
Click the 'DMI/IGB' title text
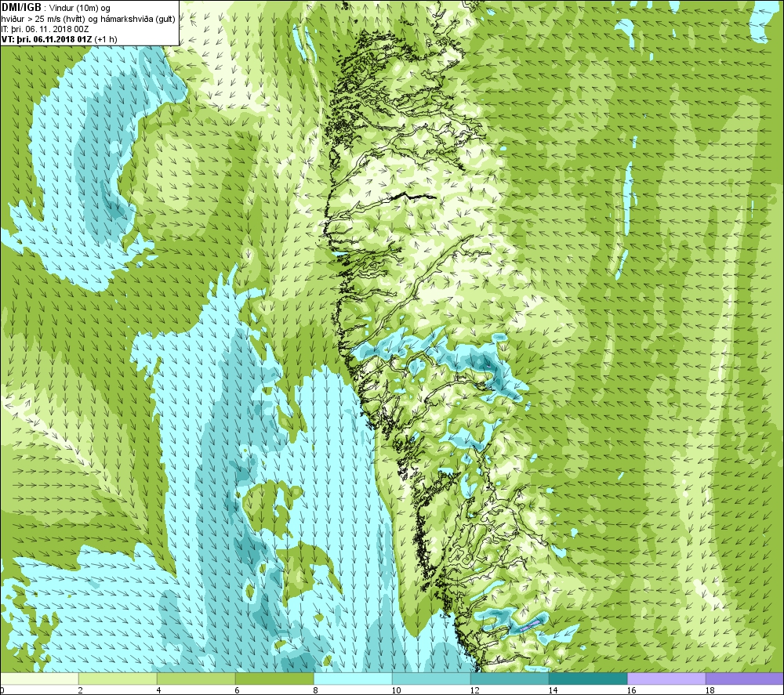pos(21,8)
